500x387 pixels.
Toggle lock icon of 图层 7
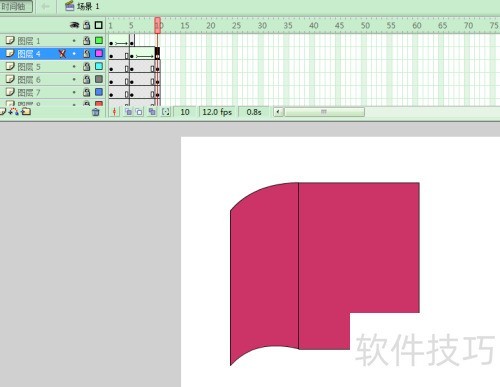click(87, 92)
